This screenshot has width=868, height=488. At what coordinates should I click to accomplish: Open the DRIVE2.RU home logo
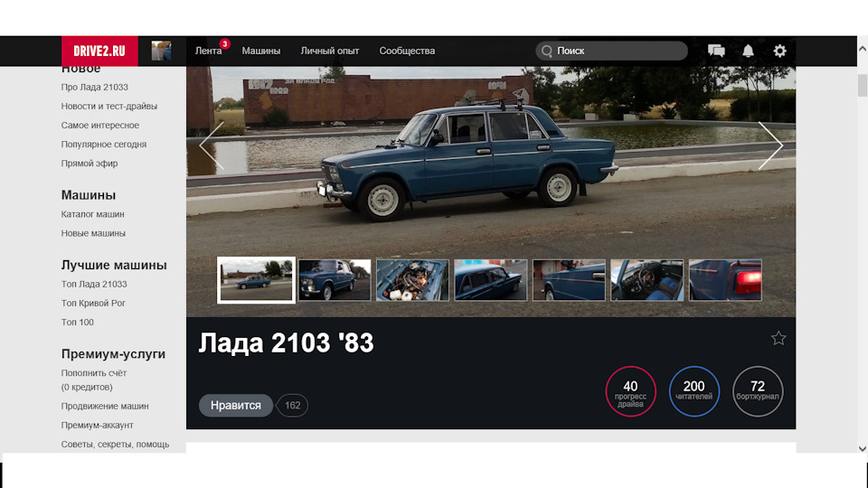(x=99, y=51)
